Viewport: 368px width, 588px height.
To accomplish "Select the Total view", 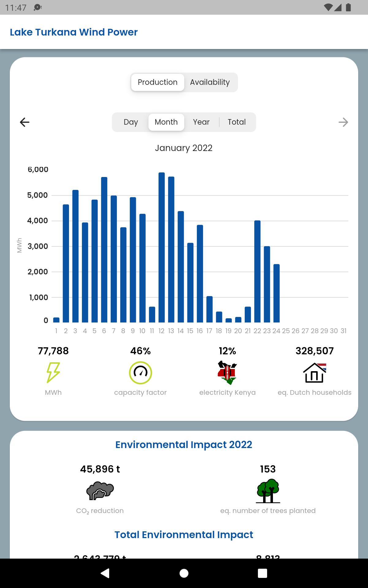I will (237, 122).
